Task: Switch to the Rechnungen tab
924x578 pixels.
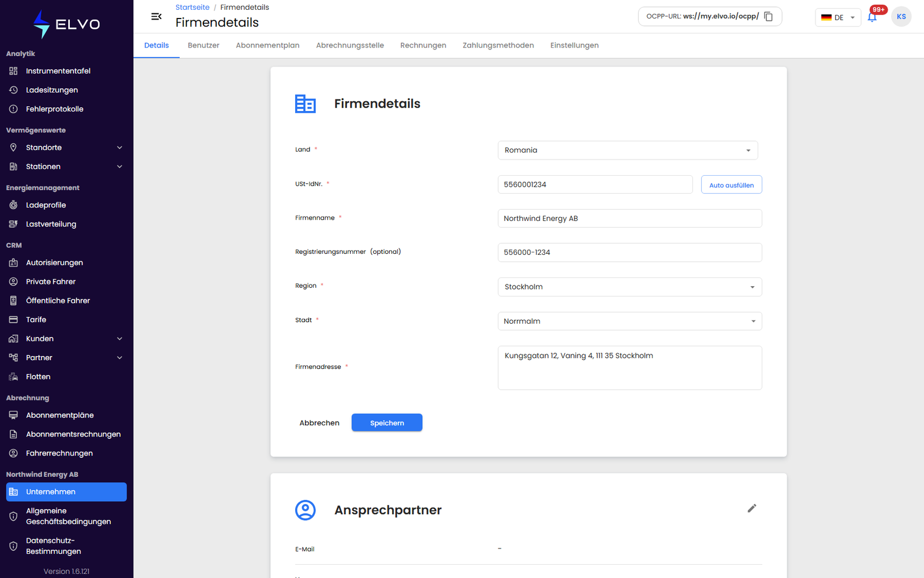Action: 423,46
